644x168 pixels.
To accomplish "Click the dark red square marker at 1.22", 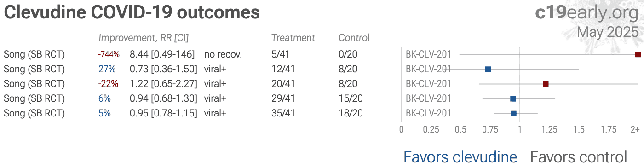I will click(x=546, y=84).
